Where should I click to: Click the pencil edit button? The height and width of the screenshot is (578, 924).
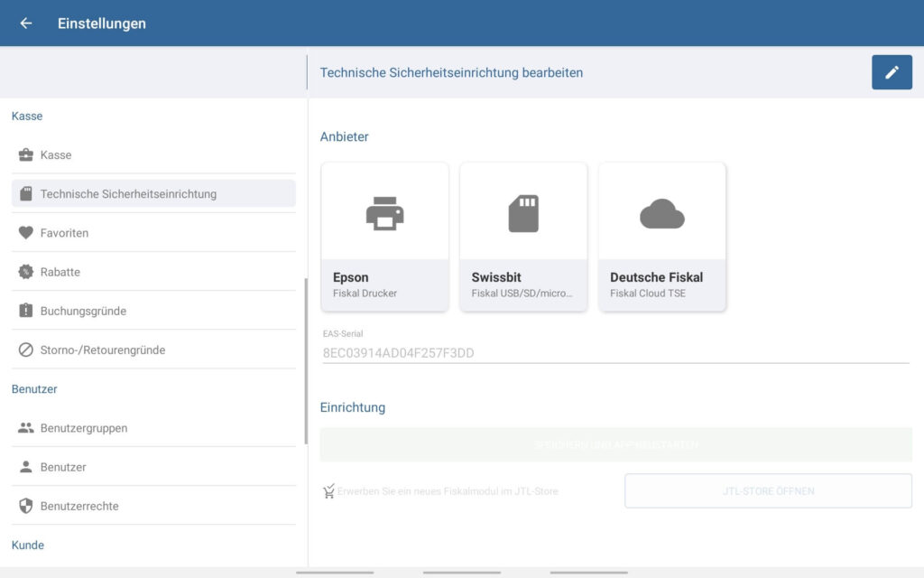point(892,72)
